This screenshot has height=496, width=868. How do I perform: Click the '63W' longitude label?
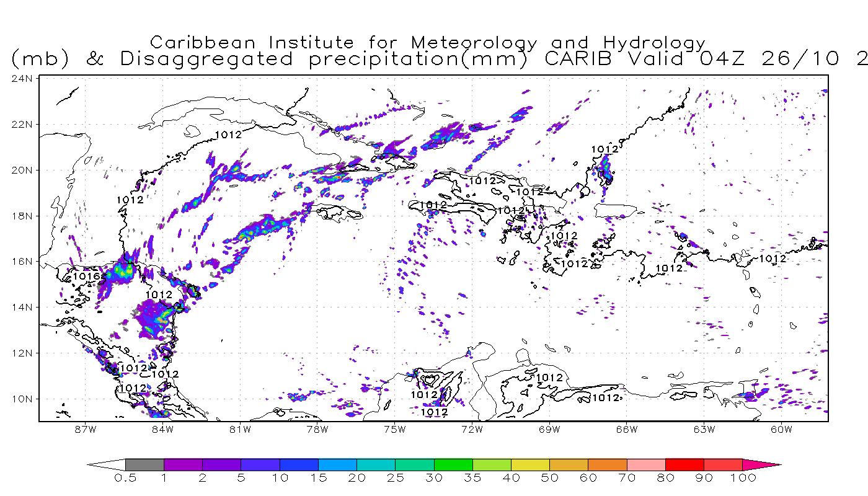(704, 430)
